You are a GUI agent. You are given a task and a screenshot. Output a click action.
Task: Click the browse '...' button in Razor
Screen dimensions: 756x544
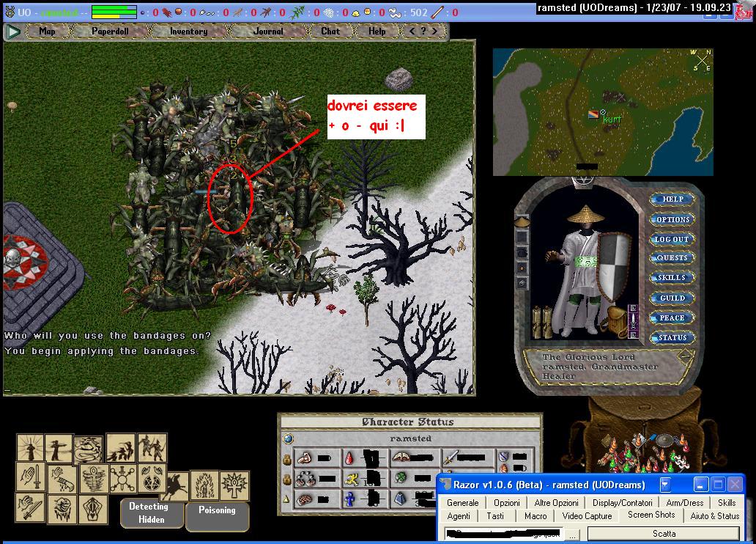tap(574, 534)
